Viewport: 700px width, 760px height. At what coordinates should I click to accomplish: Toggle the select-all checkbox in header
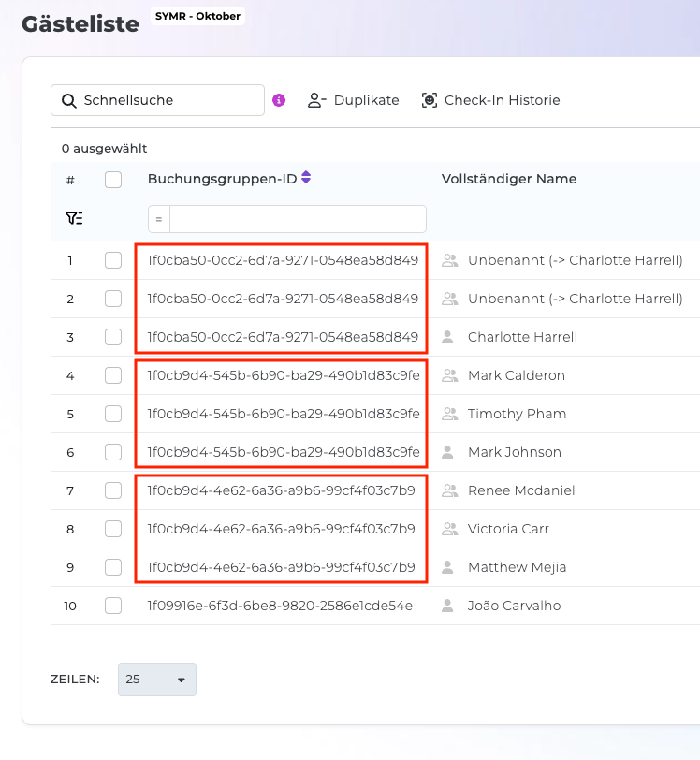coord(113,180)
